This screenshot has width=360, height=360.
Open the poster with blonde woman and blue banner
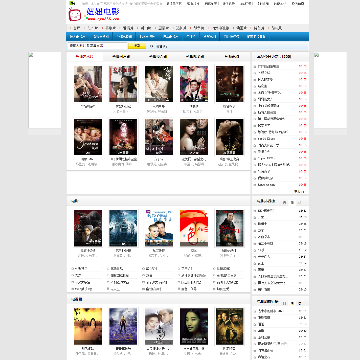coord(159,228)
